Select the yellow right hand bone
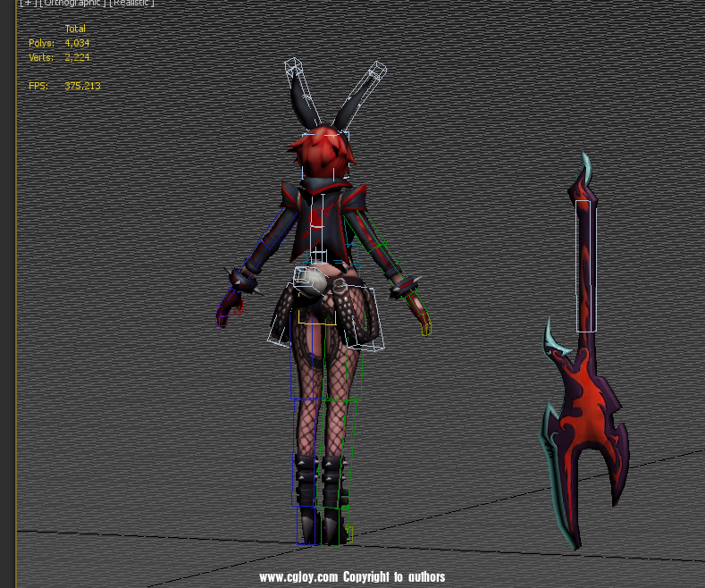The image size is (705, 588). point(424,326)
